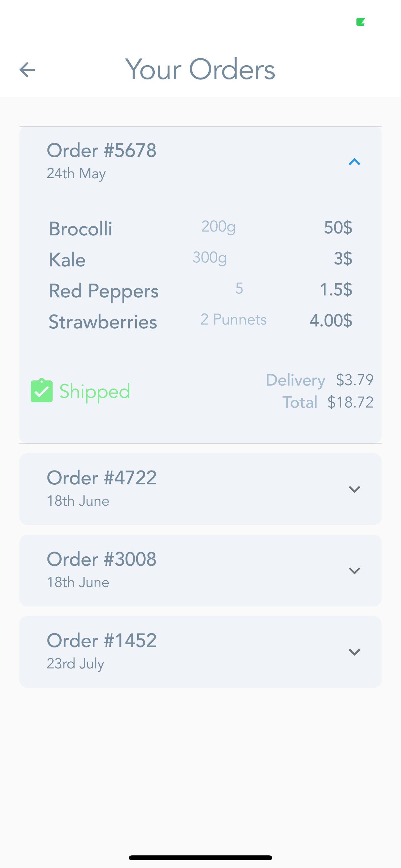
Task: Tap the home indicator bar
Action: [x=200, y=858]
